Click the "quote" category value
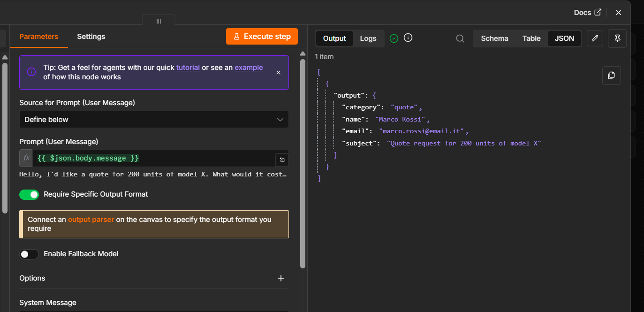644x312 pixels. tap(405, 107)
